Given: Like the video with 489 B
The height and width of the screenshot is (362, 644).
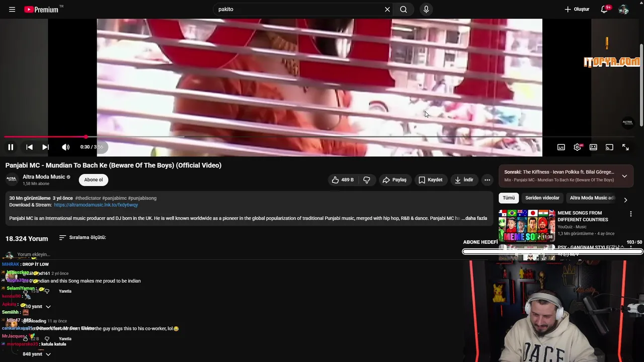Looking at the screenshot, I should [342, 179].
